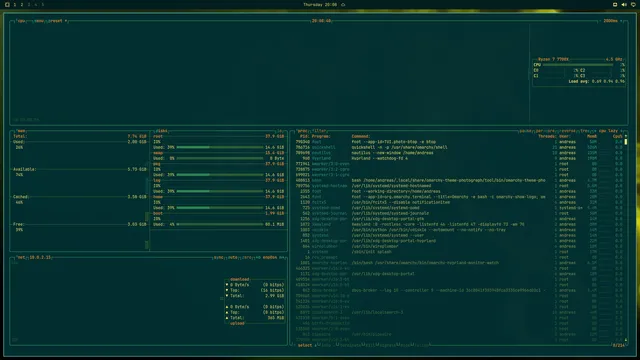Select the dbus-broker process row
Screen dimensions: 640x360
[459, 291]
